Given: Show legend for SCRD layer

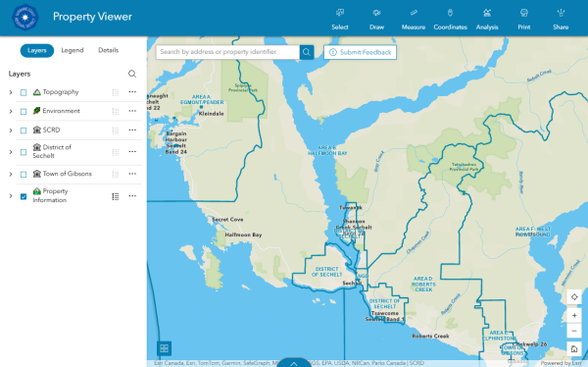Looking at the screenshot, I should coord(116,131).
